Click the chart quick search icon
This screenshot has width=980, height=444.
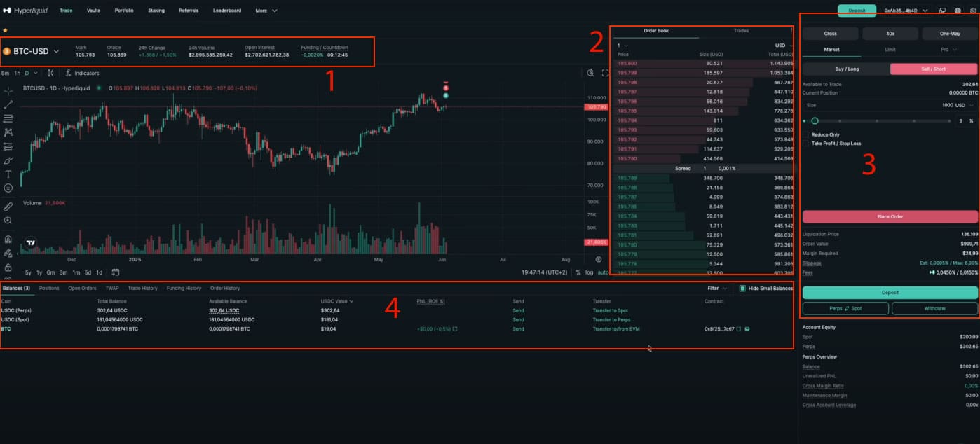tap(590, 73)
